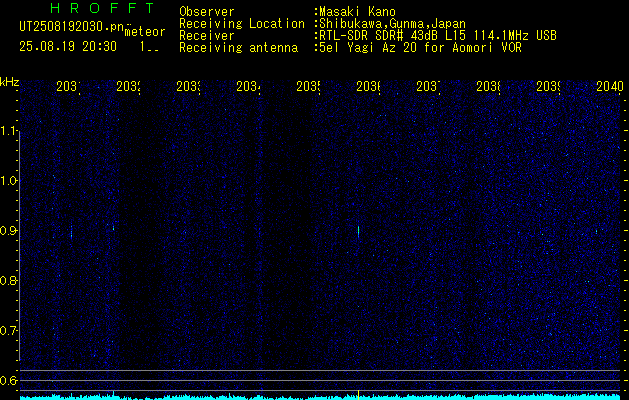Click the 0.8 kHz frequency axis label
This screenshot has height=400, width=629.
point(9,280)
